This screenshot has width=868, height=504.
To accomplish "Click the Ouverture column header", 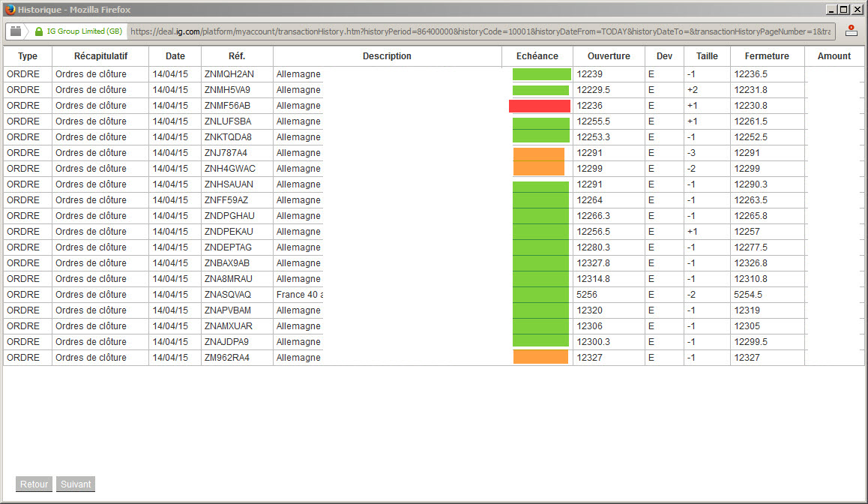I will 609,56.
